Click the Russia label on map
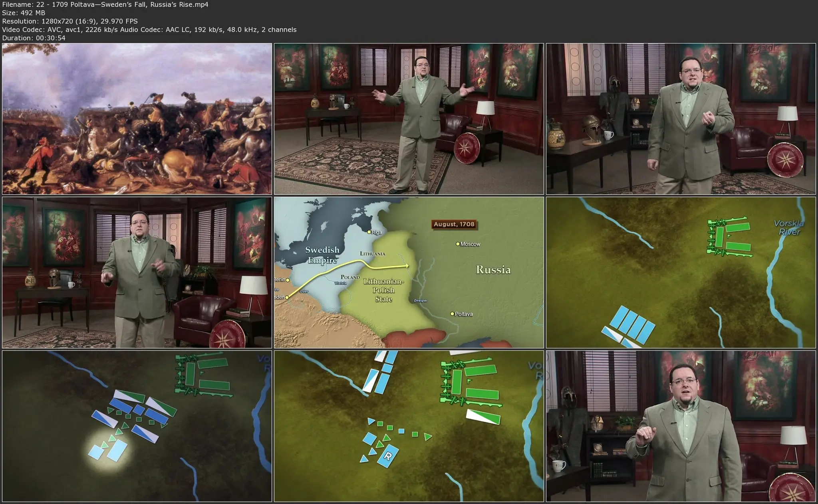This screenshot has width=818, height=504. click(493, 270)
